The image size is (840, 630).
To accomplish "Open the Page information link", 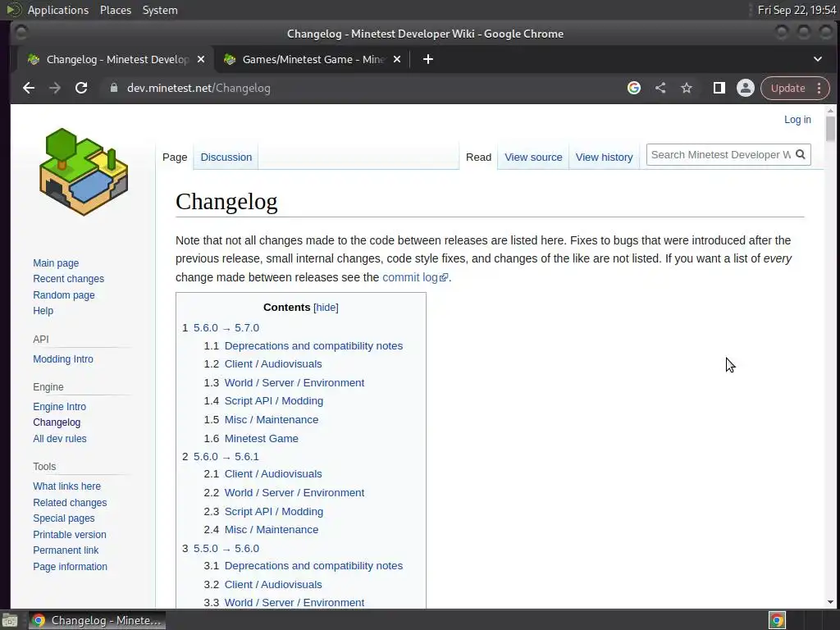I will tap(71, 566).
